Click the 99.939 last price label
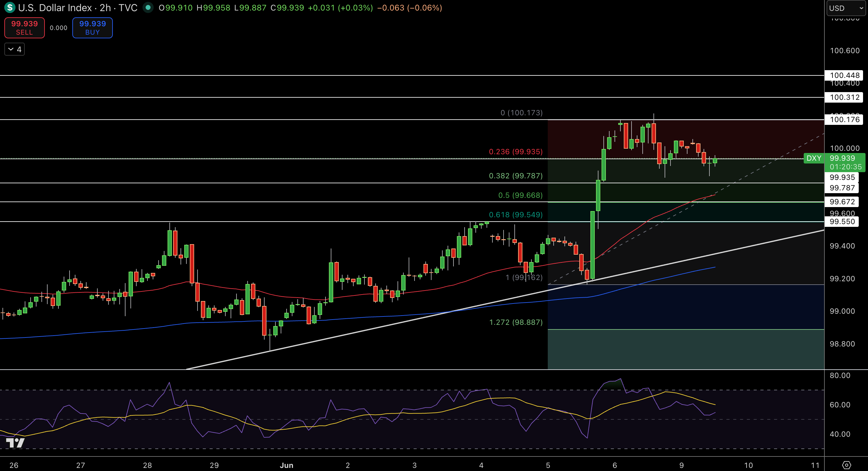 [842, 158]
